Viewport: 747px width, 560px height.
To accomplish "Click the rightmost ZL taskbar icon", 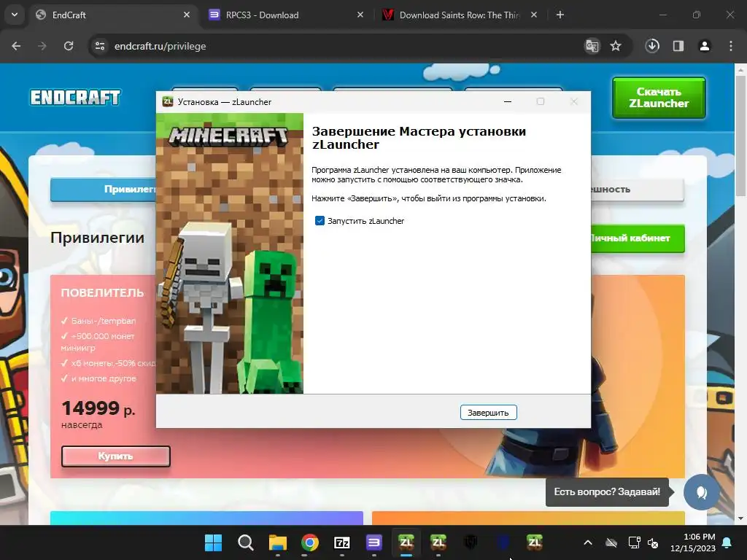I will [535, 542].
